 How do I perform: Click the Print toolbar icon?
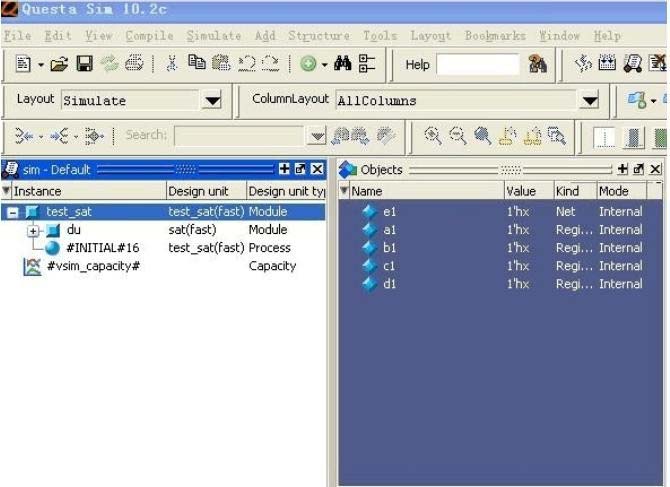point(134,64)
